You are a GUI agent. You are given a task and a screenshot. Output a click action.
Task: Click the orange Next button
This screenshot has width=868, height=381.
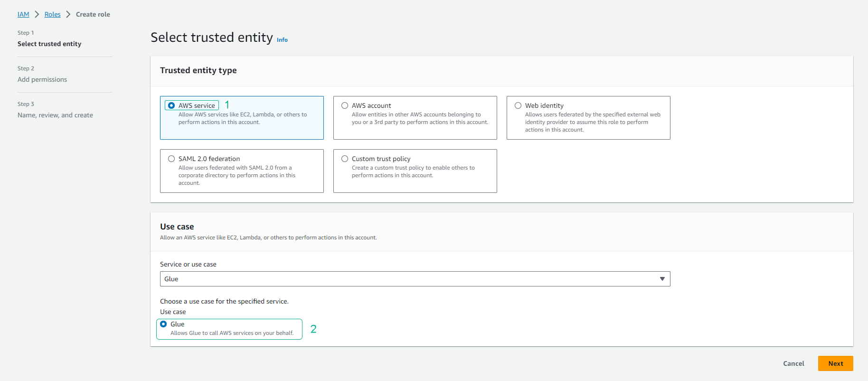tap(836, 363)
